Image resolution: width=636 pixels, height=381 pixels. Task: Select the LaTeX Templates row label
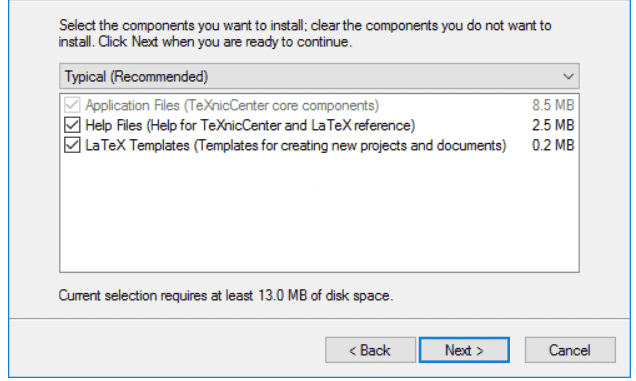coord(296,145)
